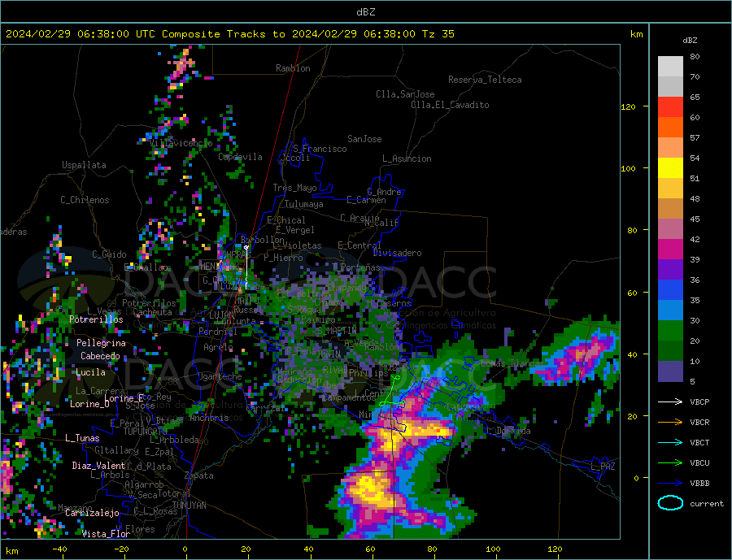Screen dimensions: 732x560
Task: Click the 'C_Chilenos' map label
Action: 85,200
